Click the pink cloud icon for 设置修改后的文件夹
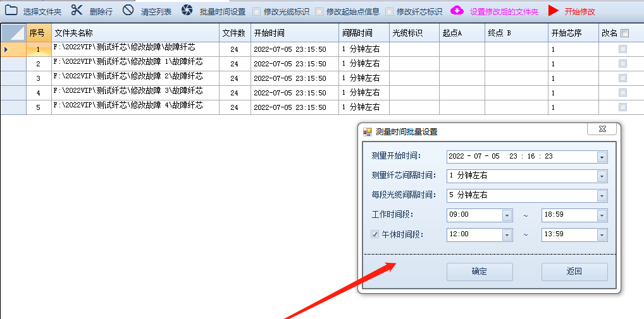Viewport: 644px width, 319px height. (457, 11)
